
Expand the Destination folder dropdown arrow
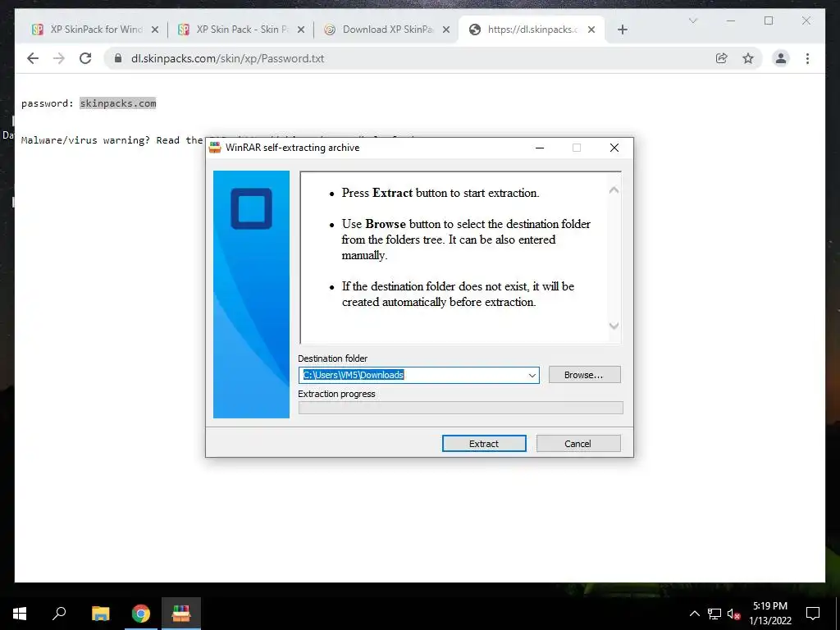click(532, 375)
